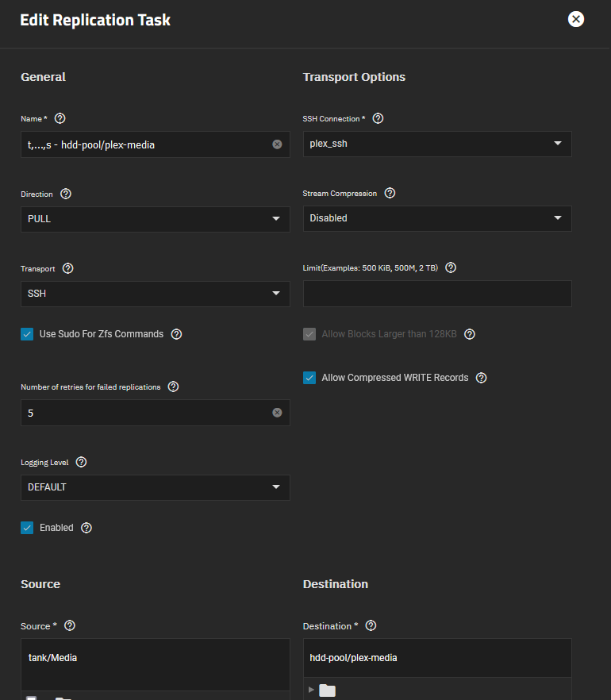Image resolution: width=611 pixels, height=700 pixels.
Task: Open the SSH Connection dropdown plex_ssh
Action: (x=436, y=144)
